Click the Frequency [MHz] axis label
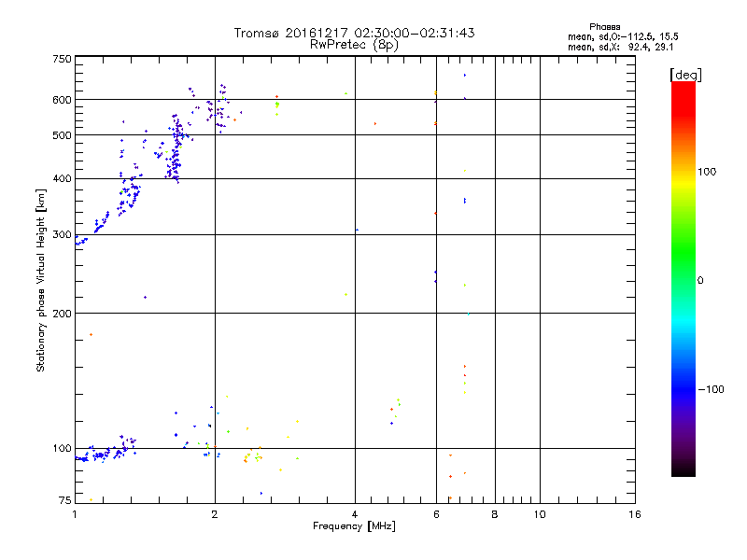The image size is (747, 560). pos(354,527)
